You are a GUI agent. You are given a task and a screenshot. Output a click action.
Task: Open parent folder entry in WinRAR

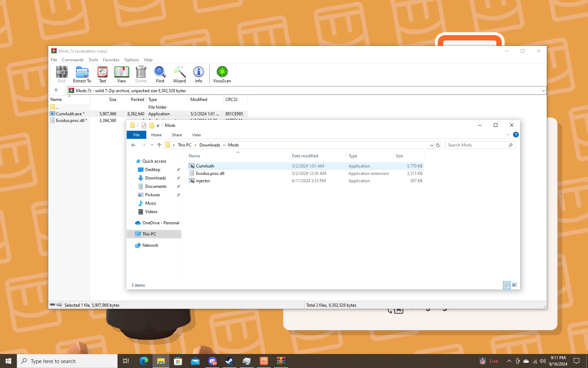(x=55, y=107)
